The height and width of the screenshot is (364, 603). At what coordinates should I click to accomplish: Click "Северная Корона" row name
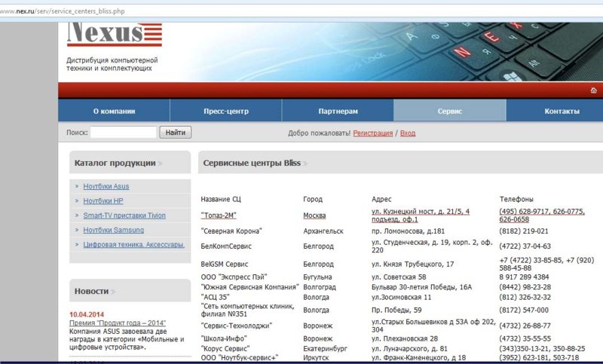click(x=231, y=231)
